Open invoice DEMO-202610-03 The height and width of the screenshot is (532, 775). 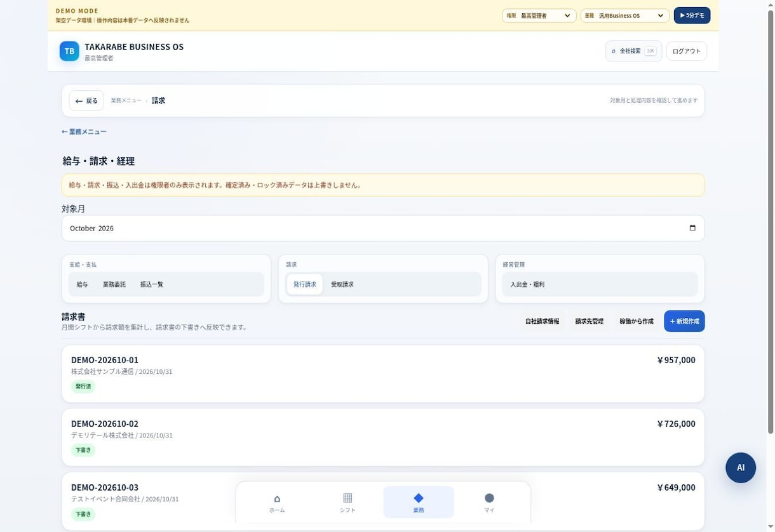(x=383, y=501)
